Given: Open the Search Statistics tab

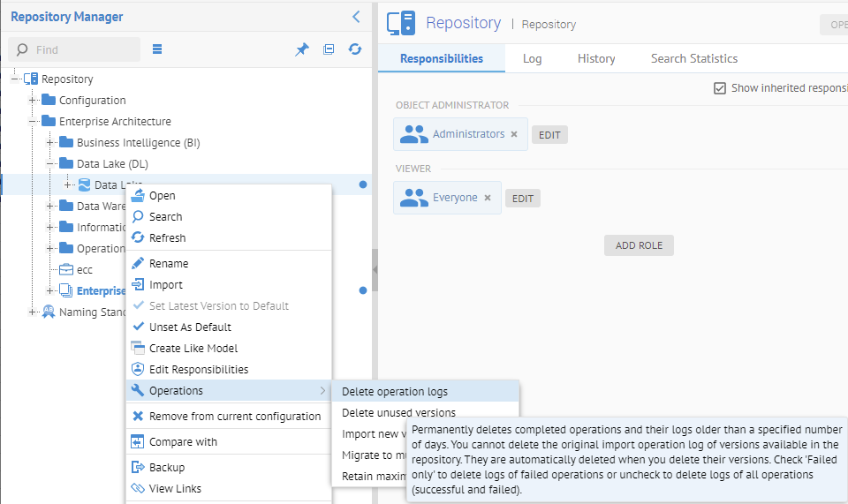Looking at the screenshot, I should [694, 58].
